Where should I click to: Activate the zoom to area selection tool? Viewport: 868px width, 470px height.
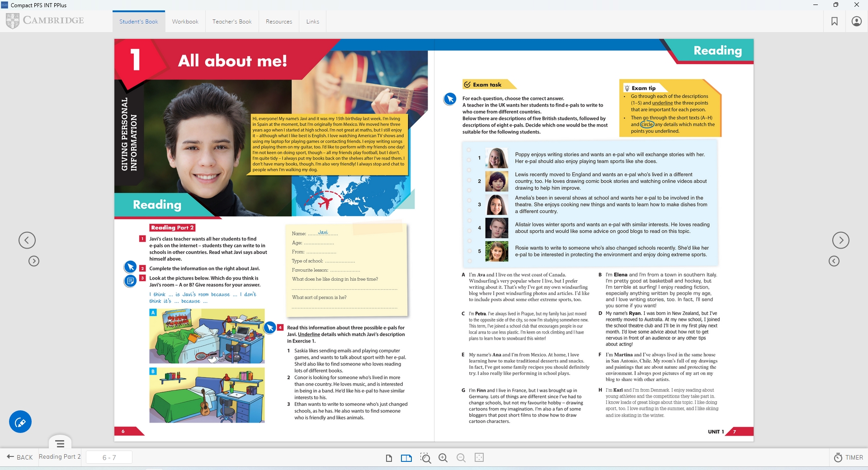coord(425,458)
